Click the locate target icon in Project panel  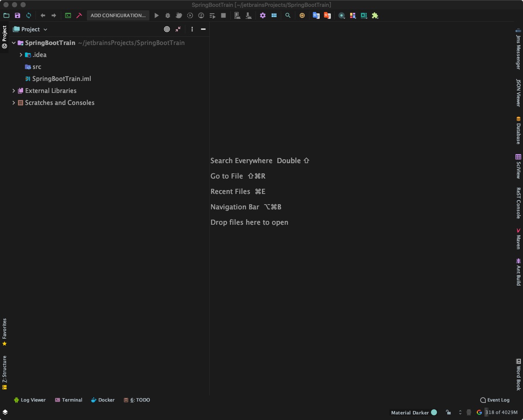click(167, 29)
